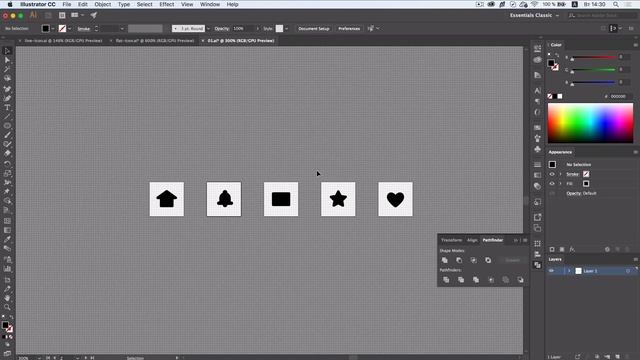
Task: Click the star icon artwork
Action: coord(338,199)
